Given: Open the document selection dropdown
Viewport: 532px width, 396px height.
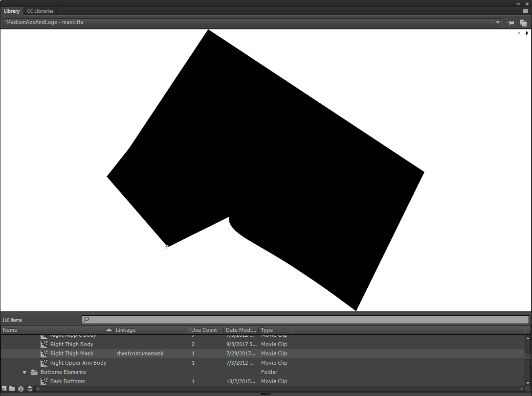Looking at the screenshot, I should point(498,23).
